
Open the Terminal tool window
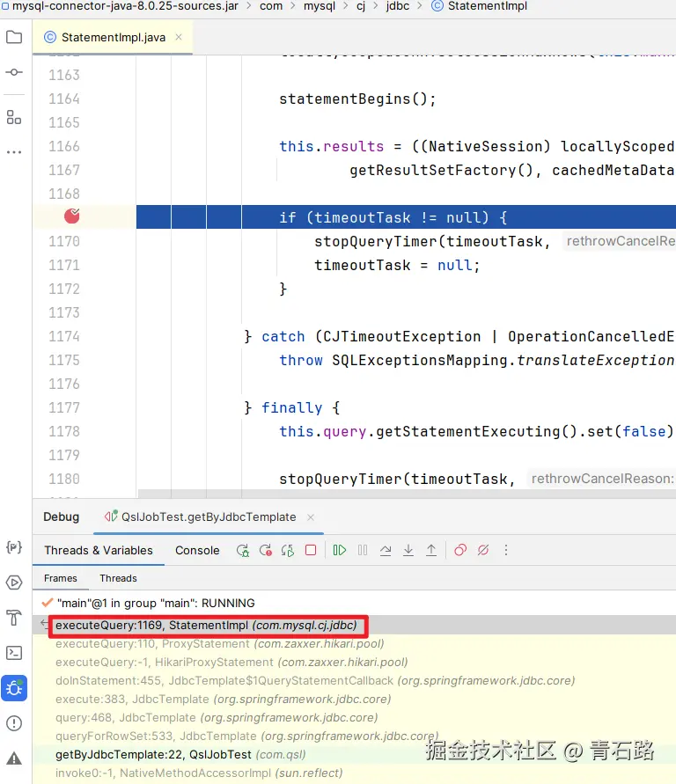[14, 653]
